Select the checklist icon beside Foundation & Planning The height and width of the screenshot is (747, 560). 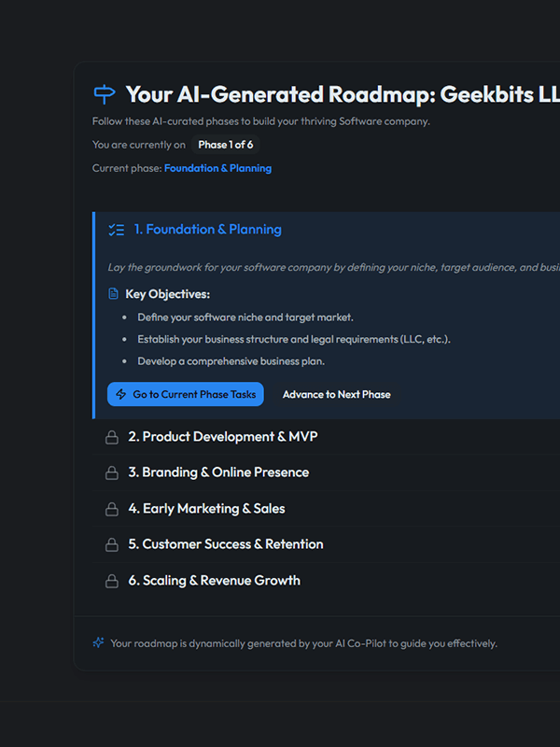pyautogui.click(x=117, y=229)
